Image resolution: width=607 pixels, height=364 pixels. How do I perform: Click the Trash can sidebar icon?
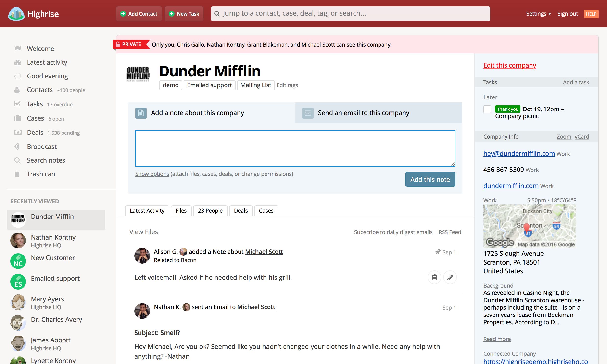click(x=17, y=174)
